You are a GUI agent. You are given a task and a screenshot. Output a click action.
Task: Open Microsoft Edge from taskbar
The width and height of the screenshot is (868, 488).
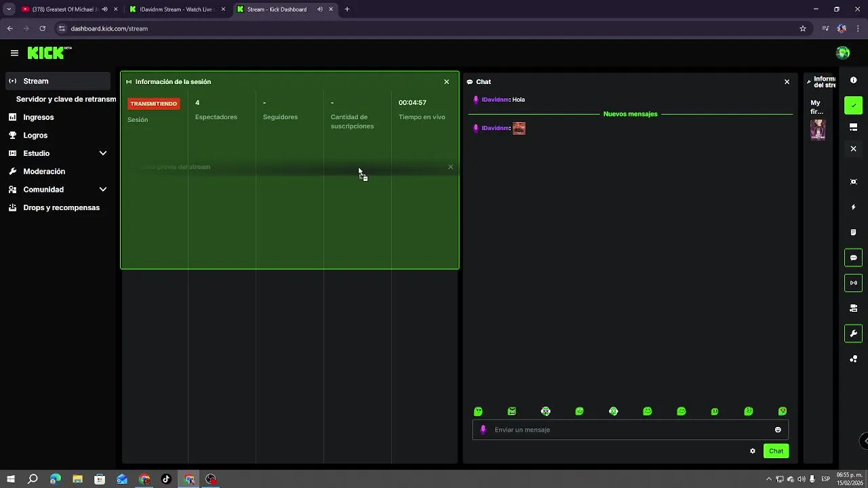point(55,479)
